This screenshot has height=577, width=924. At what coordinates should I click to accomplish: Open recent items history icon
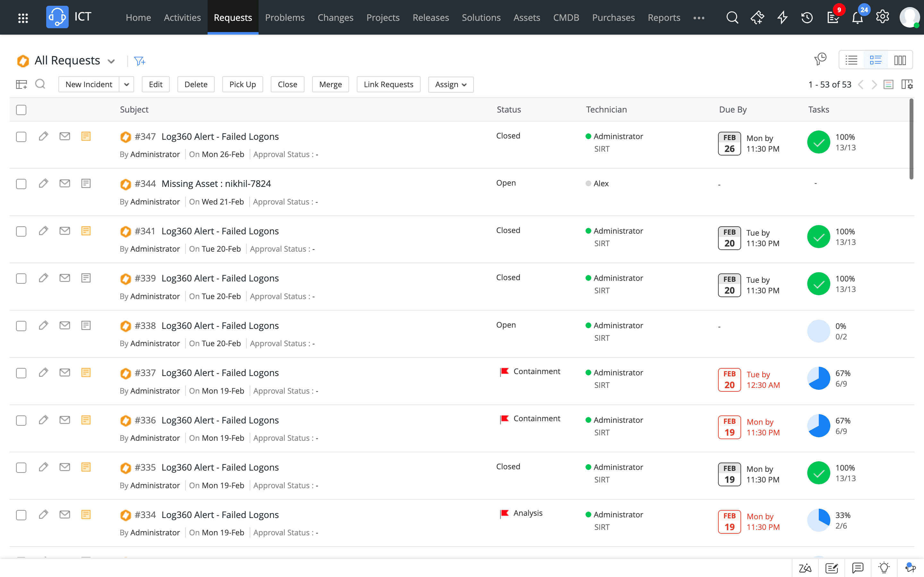click(807, 18)
